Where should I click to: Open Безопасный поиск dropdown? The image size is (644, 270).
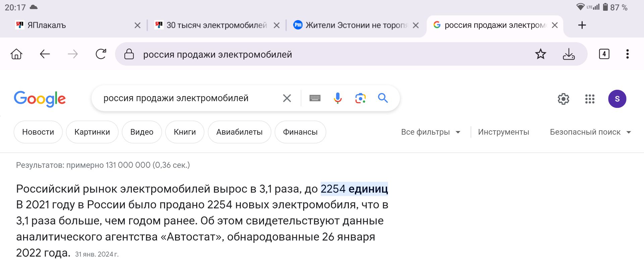590,132
